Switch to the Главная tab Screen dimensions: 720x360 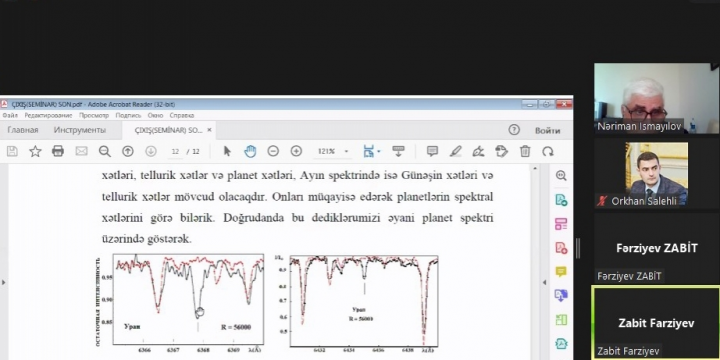tap(22, 130)
